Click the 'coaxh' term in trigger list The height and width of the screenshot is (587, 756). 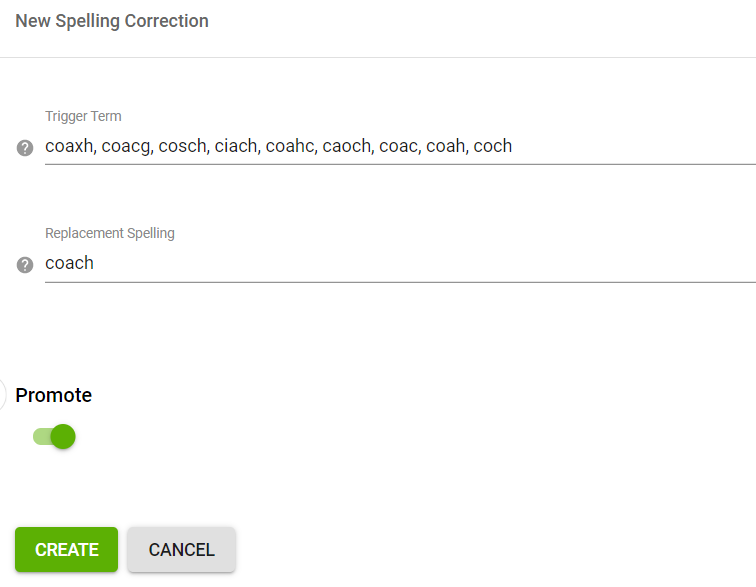tap(69, 146)
